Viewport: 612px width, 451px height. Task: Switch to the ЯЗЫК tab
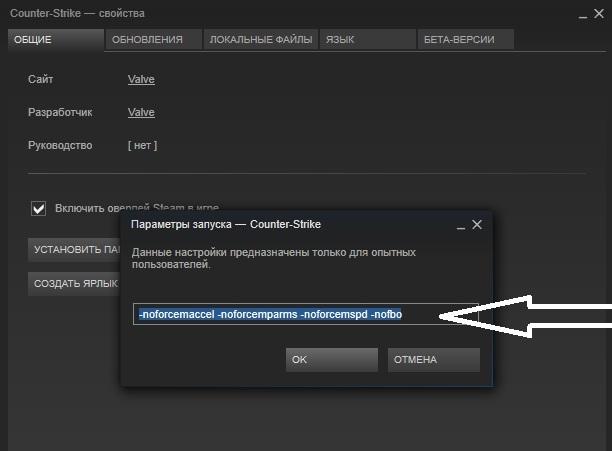pyautogui.click(x=368, y=39)
